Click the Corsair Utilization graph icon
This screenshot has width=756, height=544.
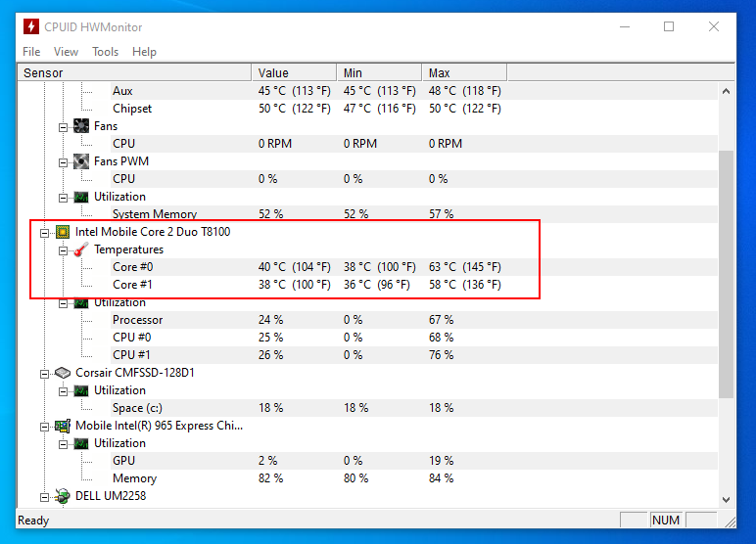[x=81, y=390]
